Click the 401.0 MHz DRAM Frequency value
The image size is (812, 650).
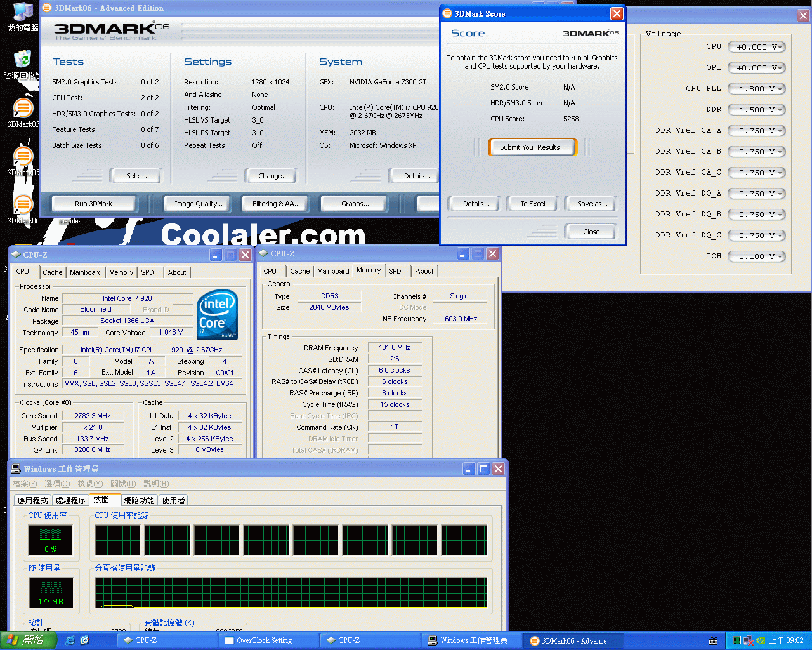(x=395, y=347)
